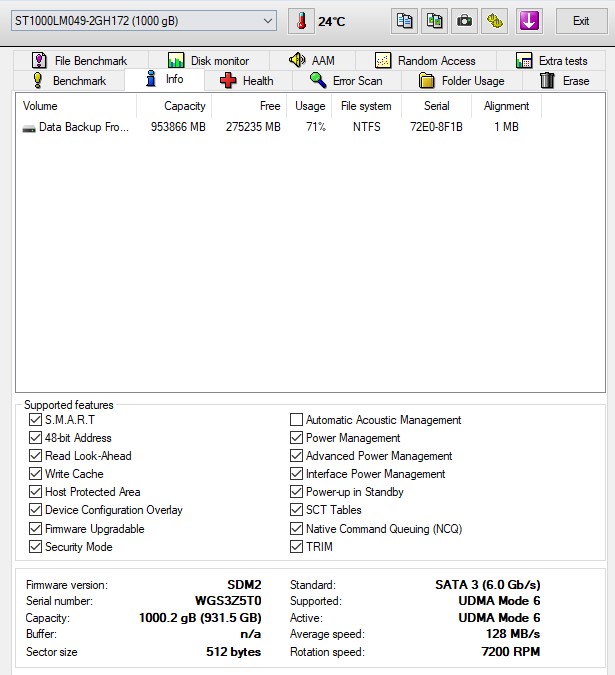615x675 pixels.
Task: Go to the Error Scan tab
Action: 346,81
